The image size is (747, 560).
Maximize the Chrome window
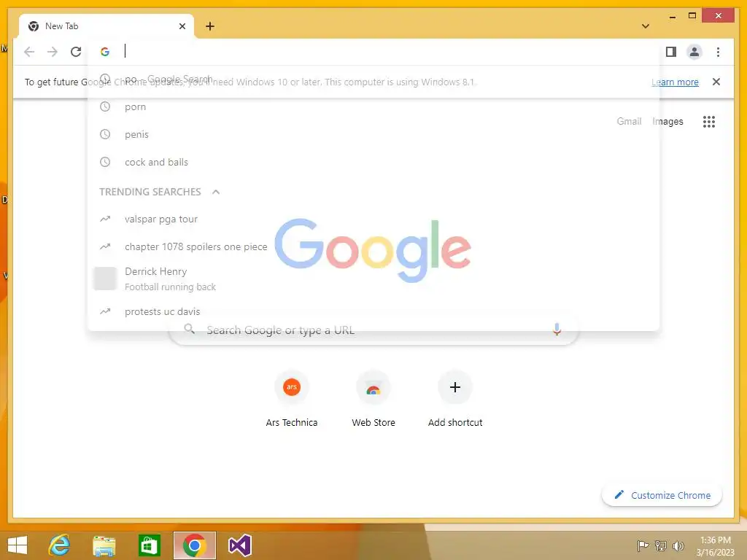coord(692,16)
